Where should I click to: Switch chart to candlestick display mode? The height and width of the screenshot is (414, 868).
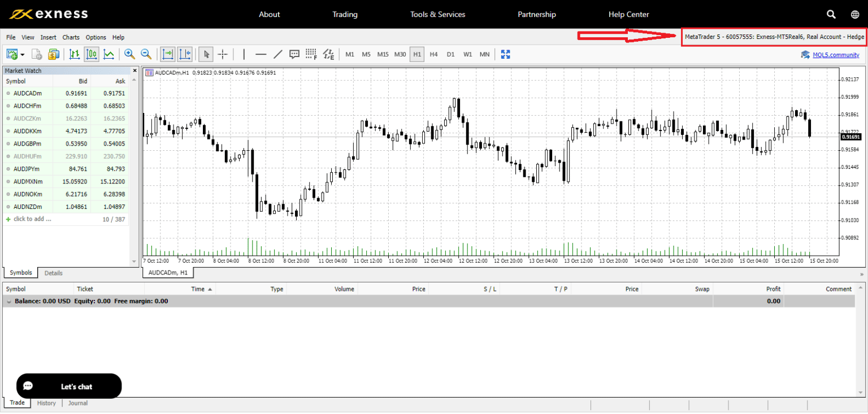pos(91,54)
